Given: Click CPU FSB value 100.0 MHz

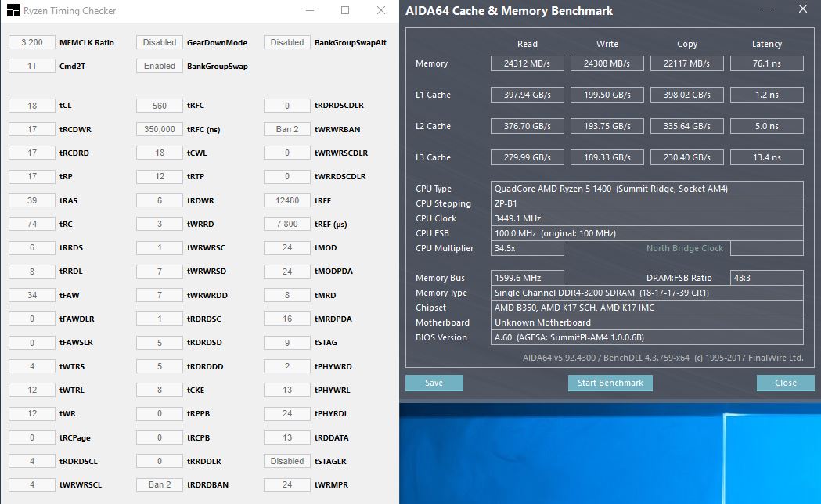Looking at the screenshot, I should (647, 233).
